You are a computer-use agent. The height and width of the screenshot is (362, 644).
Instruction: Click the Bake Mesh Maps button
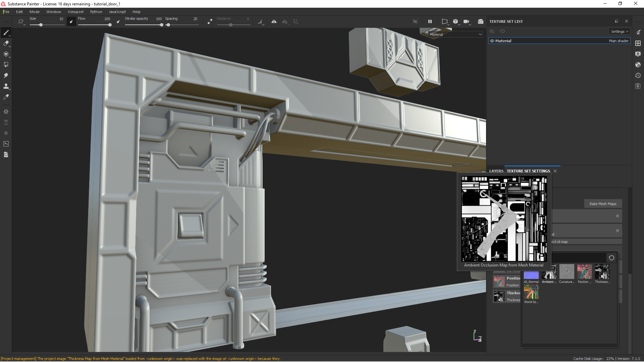click(x=603, y=204)
